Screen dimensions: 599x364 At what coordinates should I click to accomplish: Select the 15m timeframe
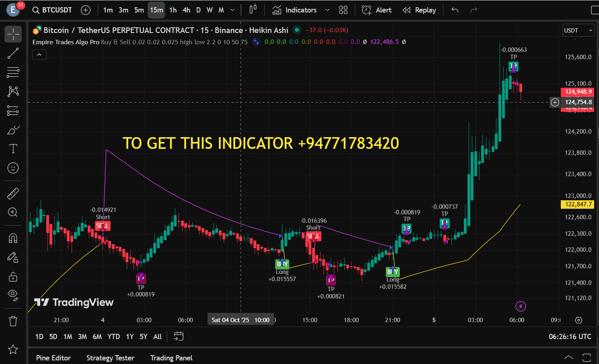coord(156,10)
